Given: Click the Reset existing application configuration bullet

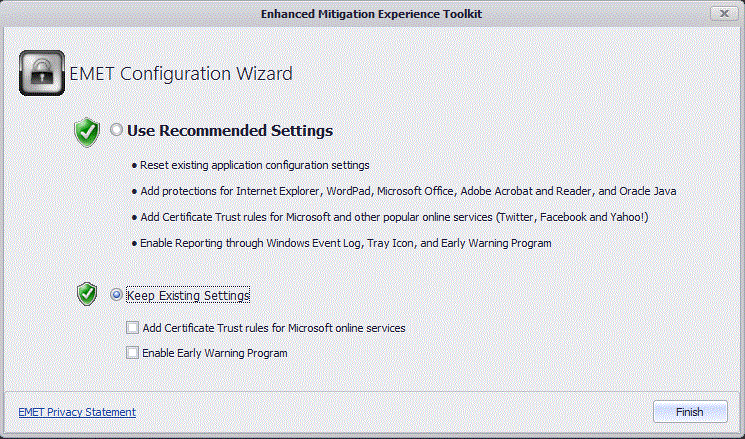Looking at the screenshot, I should pyautogui.click(x=256, y=165).
